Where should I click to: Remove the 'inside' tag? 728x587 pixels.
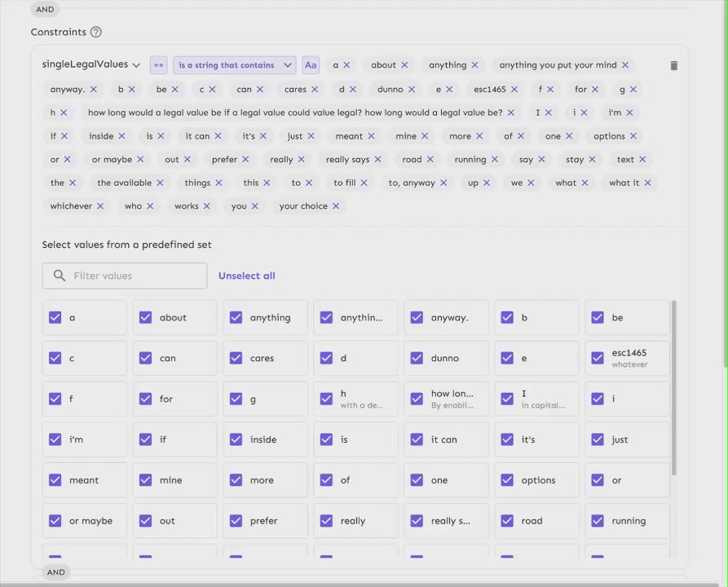click(x=121, y=136)
